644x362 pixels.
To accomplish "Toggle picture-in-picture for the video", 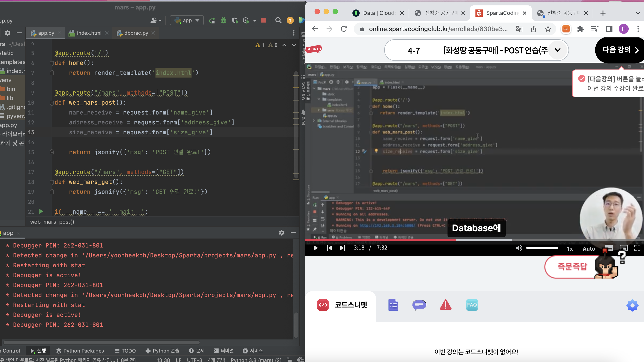I will [x=624, y=248].
